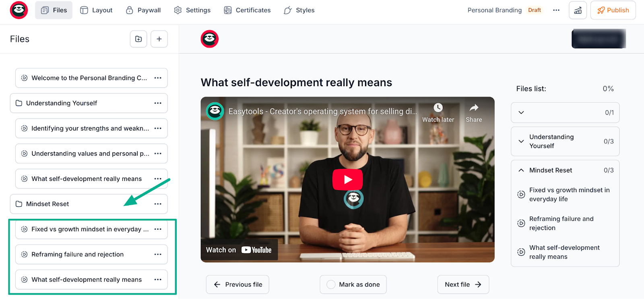
Task: Go to the Next file
Action: pos(463,284)
